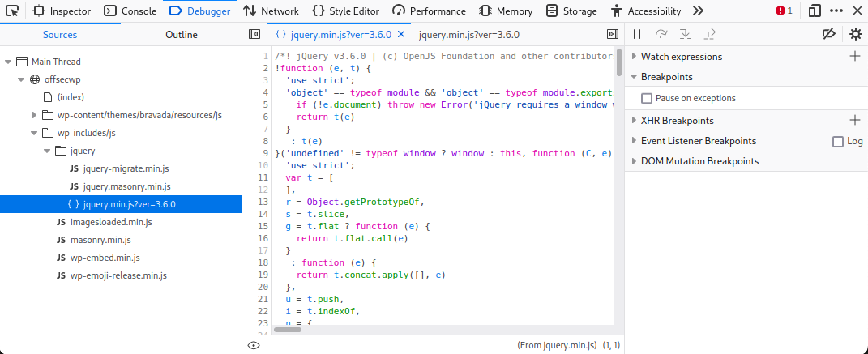Open the masonry.min.js source file
This screenshot has height=354, width=868.
(100, 240)
